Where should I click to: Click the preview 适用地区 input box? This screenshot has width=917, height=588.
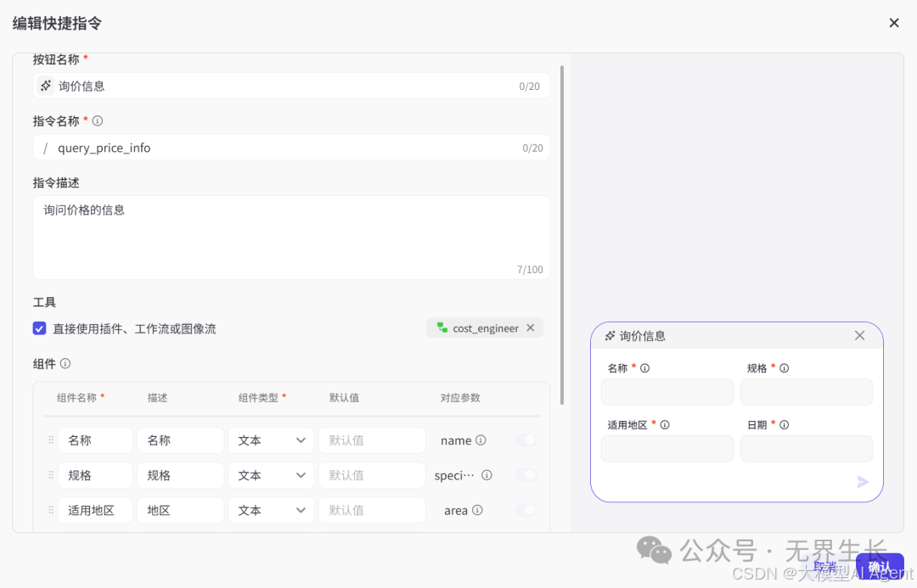click(667, 449)
